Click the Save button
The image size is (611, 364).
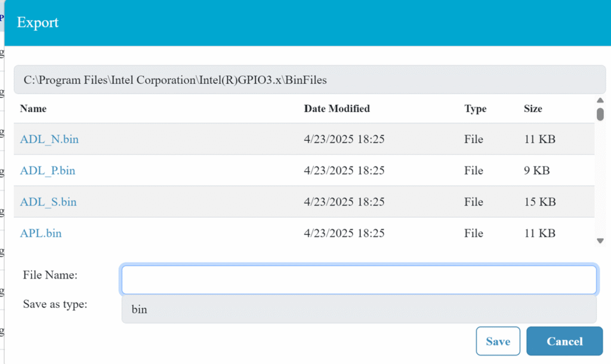(498, 341)
